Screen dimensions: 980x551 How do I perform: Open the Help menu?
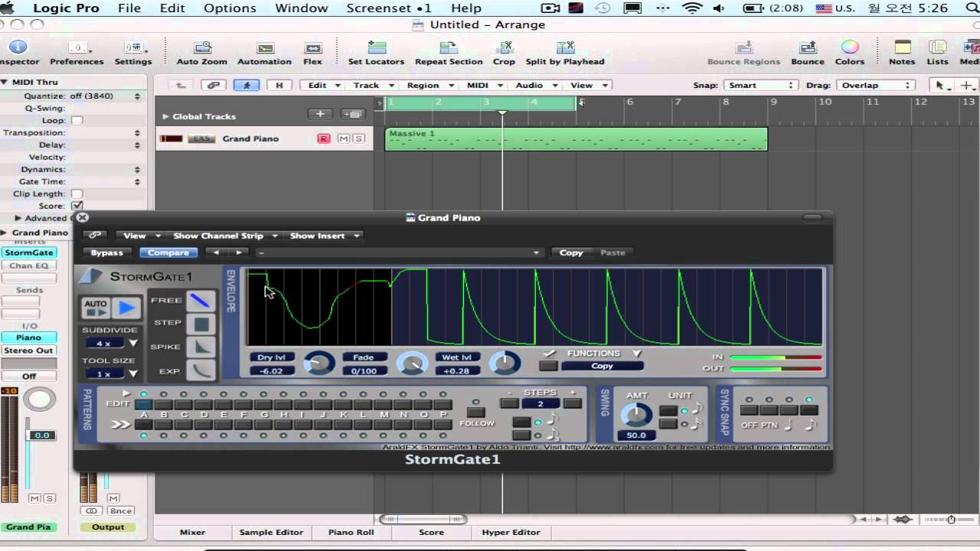(466, 8)
